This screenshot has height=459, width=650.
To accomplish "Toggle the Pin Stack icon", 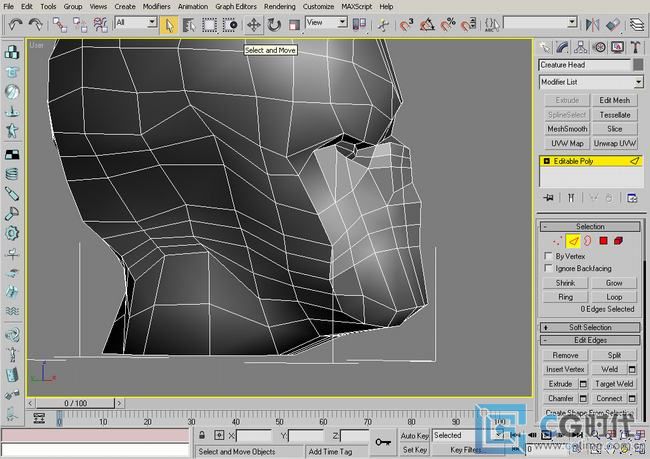I will click(x=548, y=198).
